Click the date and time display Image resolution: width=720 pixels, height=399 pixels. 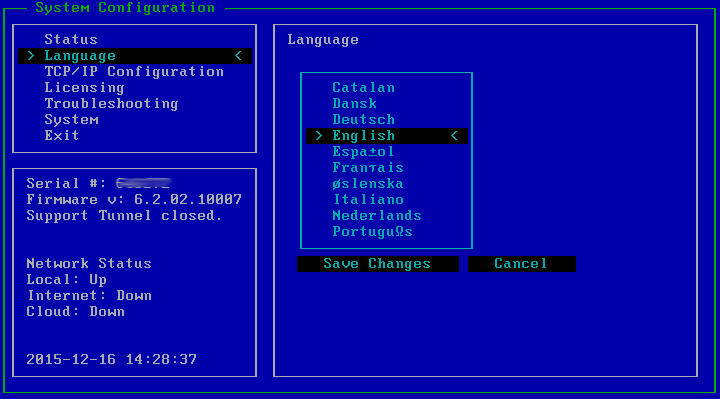(111, 360)
